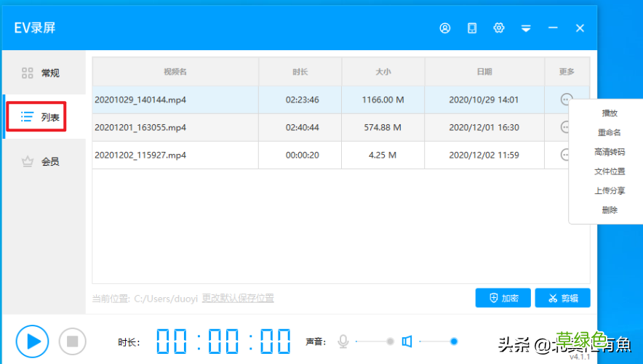
Task: Adjust the speaker volume slider handle
Action: pyautogui.click(x=454, y=341)
